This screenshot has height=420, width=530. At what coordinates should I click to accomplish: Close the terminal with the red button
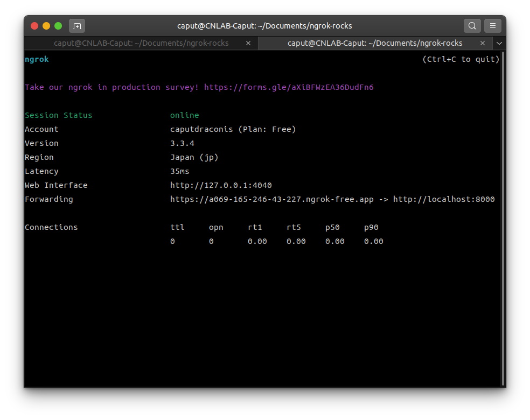point(34,26)
